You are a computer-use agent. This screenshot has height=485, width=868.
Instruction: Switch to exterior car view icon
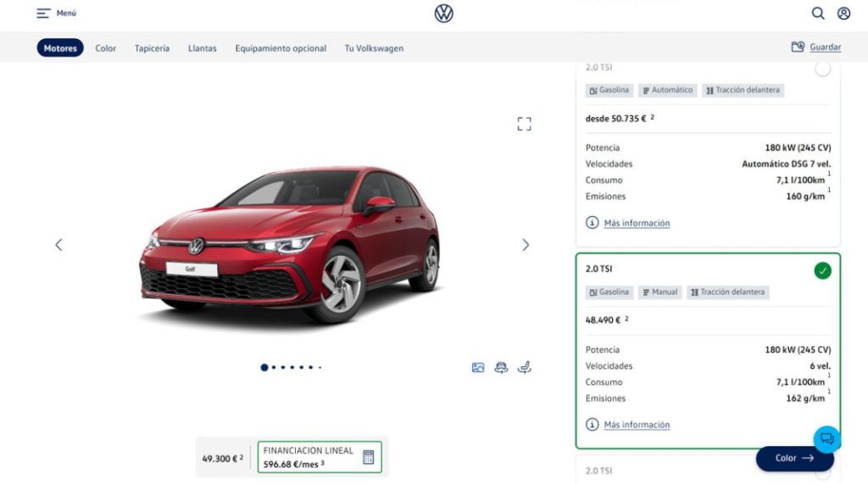pos(501,368)
